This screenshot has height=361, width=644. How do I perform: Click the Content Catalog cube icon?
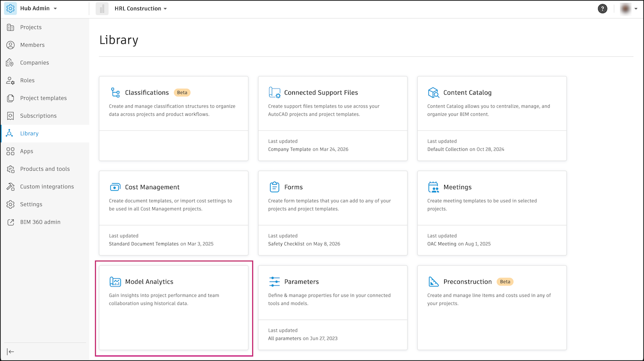click(x=434, y=93)
